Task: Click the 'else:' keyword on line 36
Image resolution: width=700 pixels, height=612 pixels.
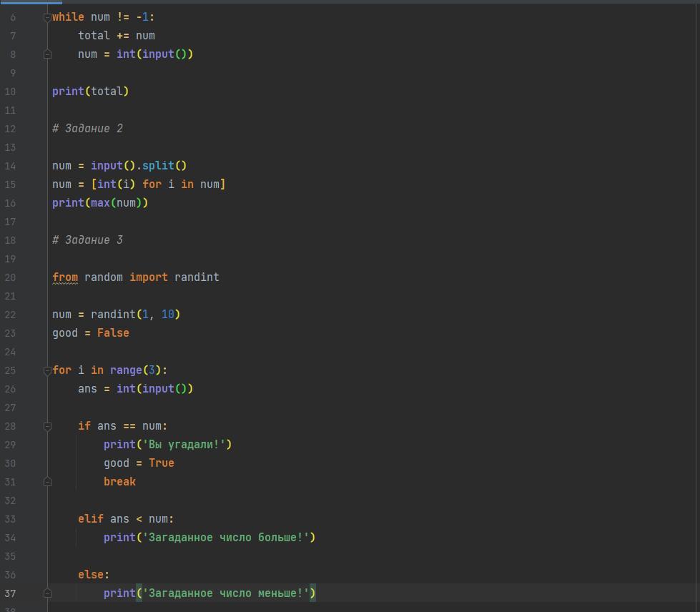Action: (x=94, y=575)
